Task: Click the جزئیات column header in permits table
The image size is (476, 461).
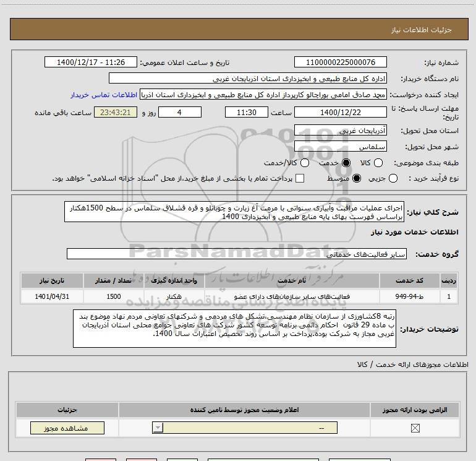Action: click(67, 410)
